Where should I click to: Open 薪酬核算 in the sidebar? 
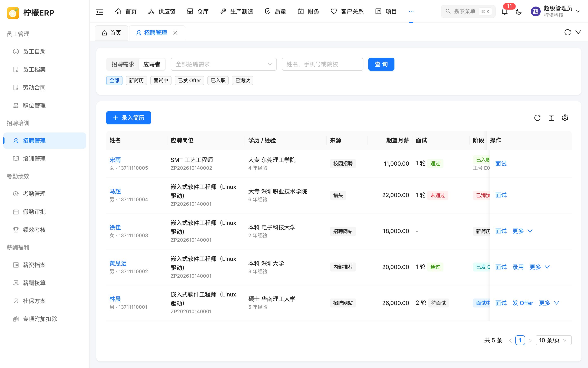45,283
